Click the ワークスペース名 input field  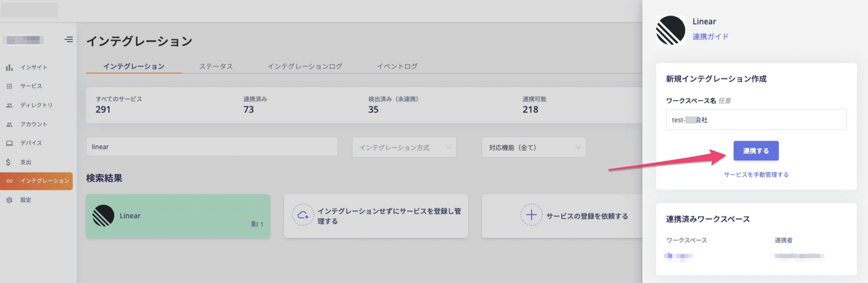click(x=756, y=120)
